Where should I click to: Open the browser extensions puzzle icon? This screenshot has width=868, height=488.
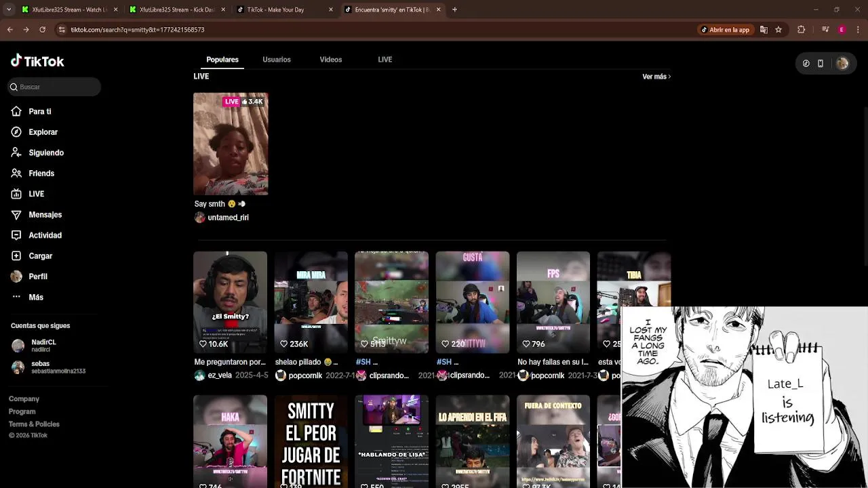(801, 30)
